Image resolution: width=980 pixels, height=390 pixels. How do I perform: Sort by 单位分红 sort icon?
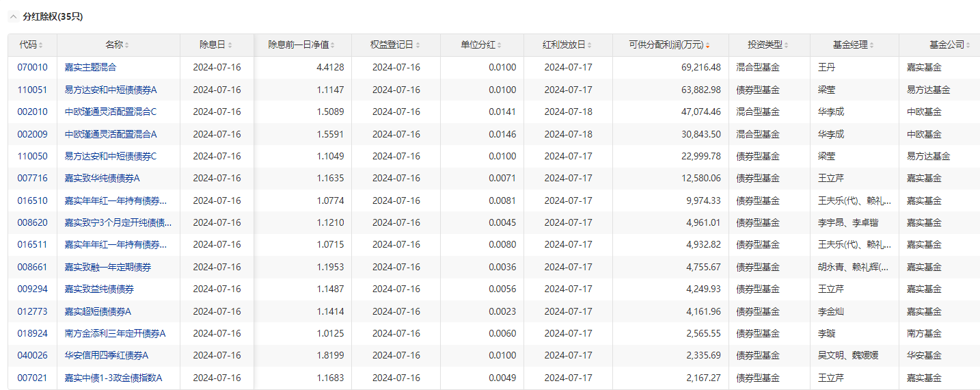pyautogui.click(x=500, y=45)
